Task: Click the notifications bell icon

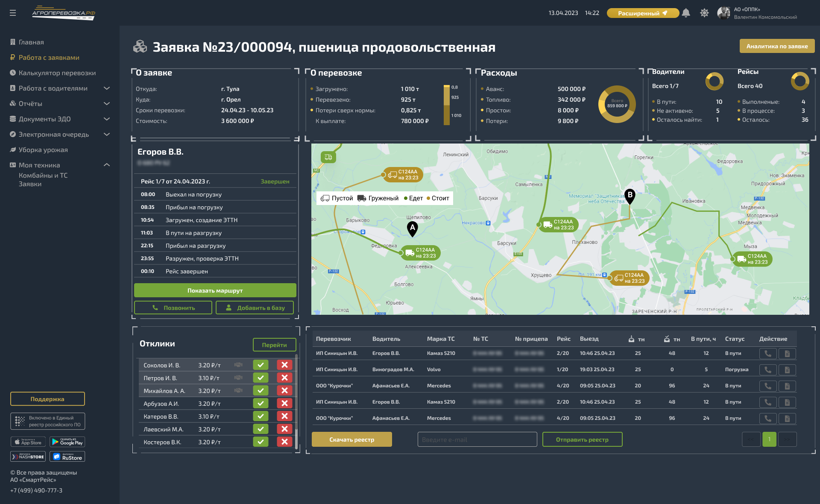Action: pos(686,13)
